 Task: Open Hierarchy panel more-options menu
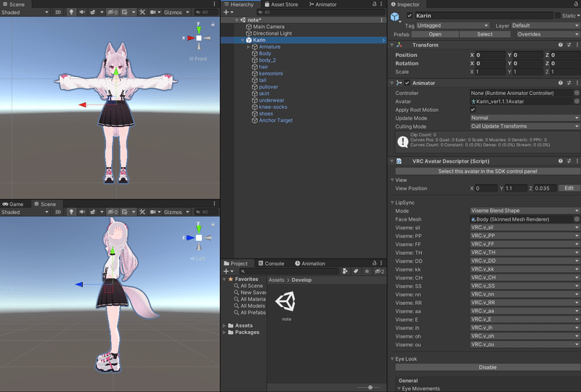click(x=381, y=4)
